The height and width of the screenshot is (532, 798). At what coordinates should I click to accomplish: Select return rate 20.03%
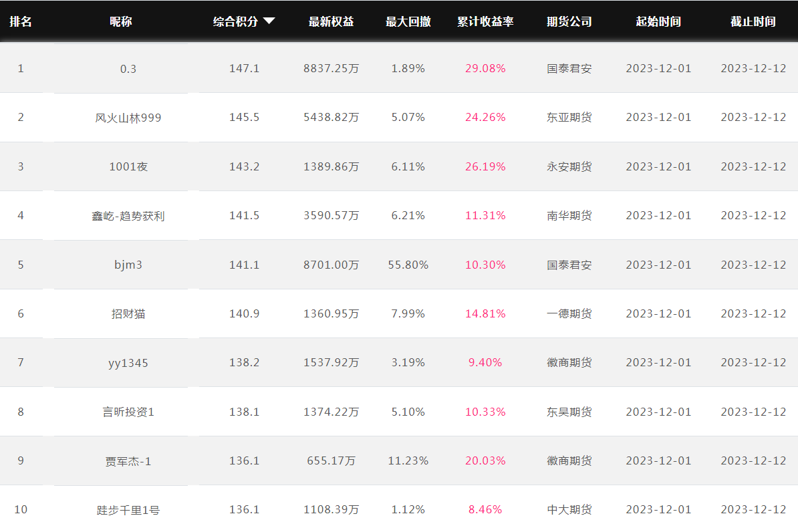(485, 460)
